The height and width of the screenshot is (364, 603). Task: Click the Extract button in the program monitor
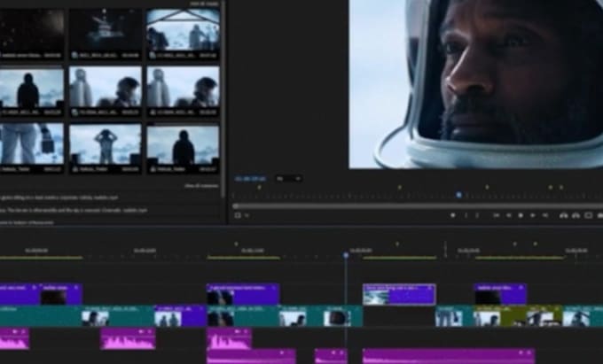[x=576, y=215]
